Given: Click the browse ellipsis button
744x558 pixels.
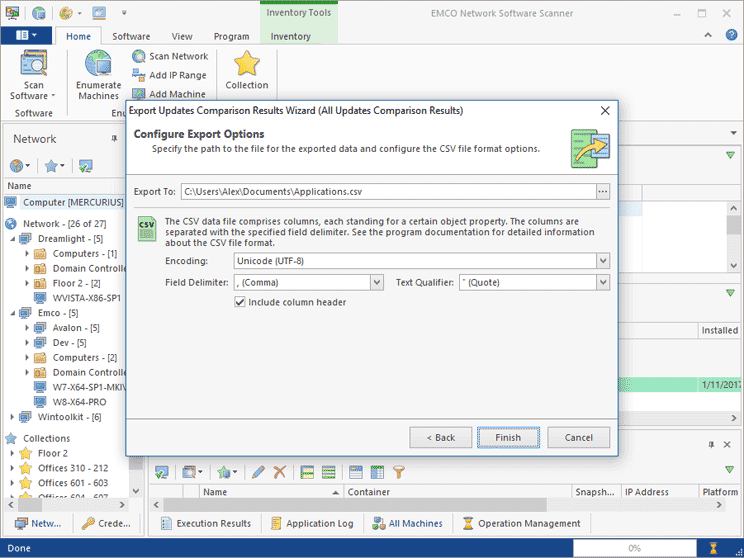Looking at the screenshot, I should (603, 192).
